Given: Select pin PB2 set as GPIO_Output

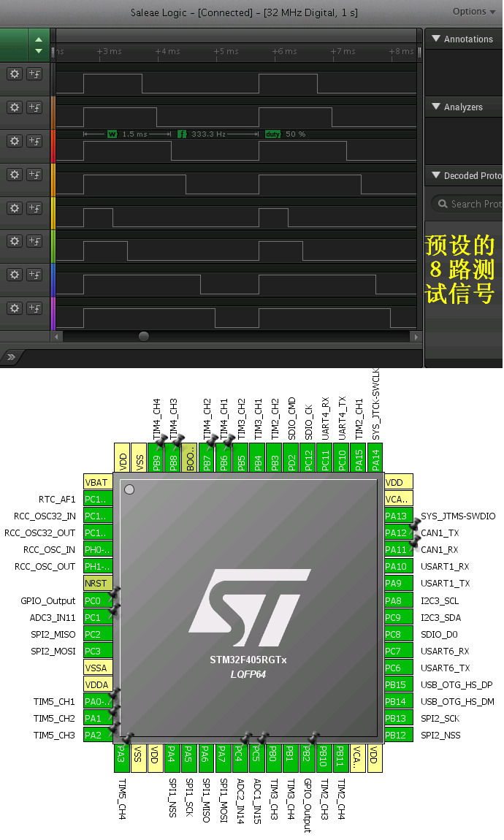Looking at the screenshot, I should tap(306, 757).
